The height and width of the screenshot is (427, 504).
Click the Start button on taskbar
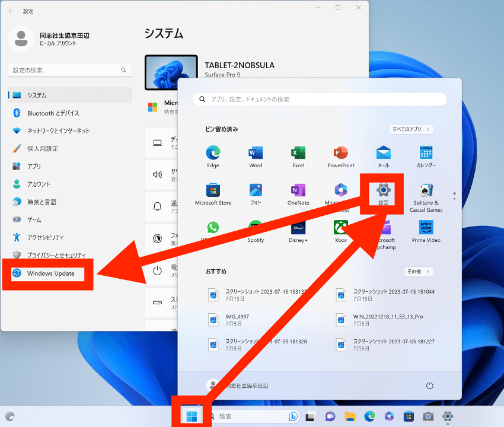point(192,416)
